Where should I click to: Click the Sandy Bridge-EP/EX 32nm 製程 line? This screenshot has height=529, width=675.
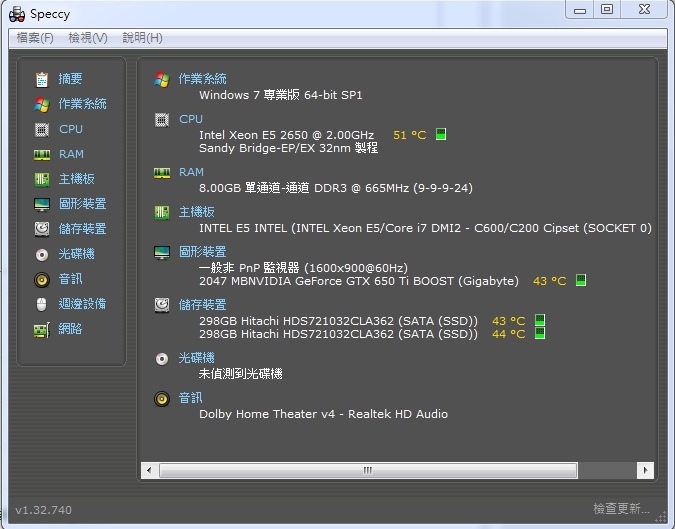(288, 148)
